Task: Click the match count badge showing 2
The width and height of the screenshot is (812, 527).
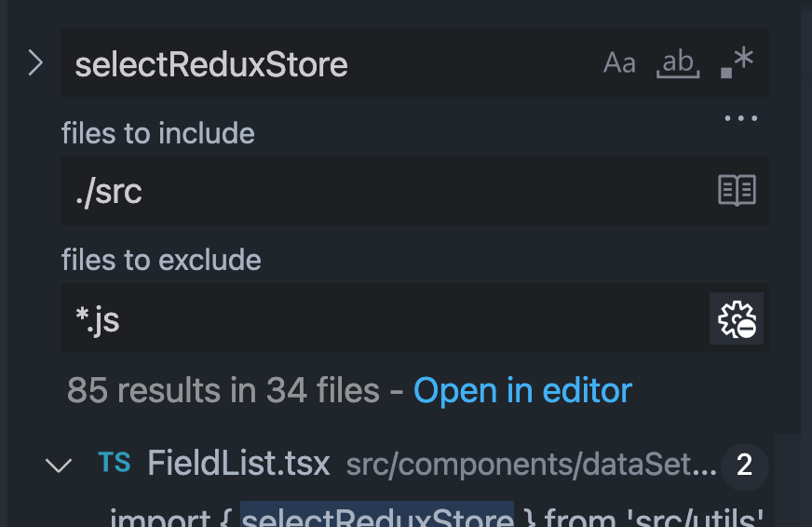Action: point(744,465)
